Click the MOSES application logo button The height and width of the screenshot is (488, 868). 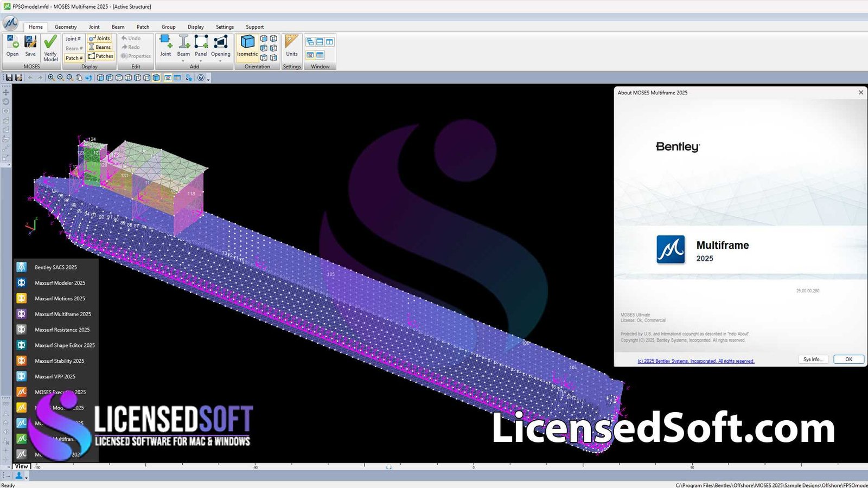10,23
